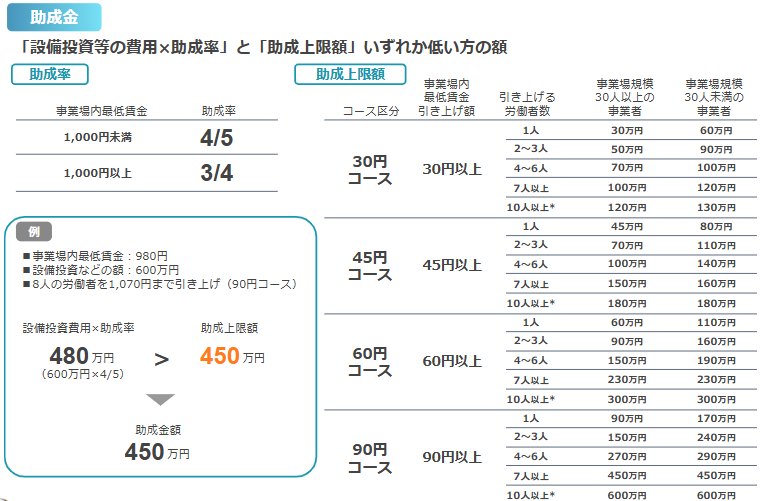Click 600万円 under 30人未満 in 90円コース
Image resolution: width=766 pixels, height=501 pixels.
(716, 496)
